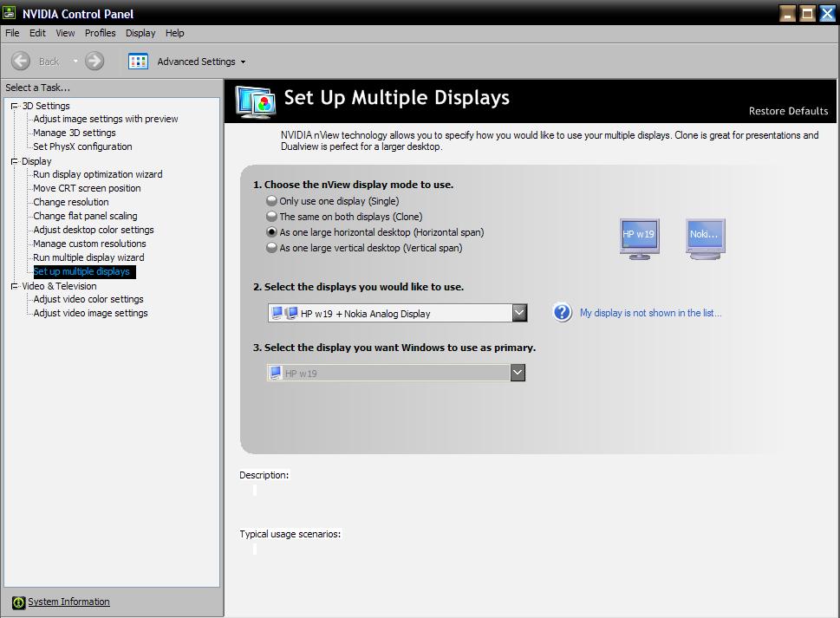This screenshot has height=618, width=840.
Task: Select Run display optimization wizard
Action: point(97,174)
